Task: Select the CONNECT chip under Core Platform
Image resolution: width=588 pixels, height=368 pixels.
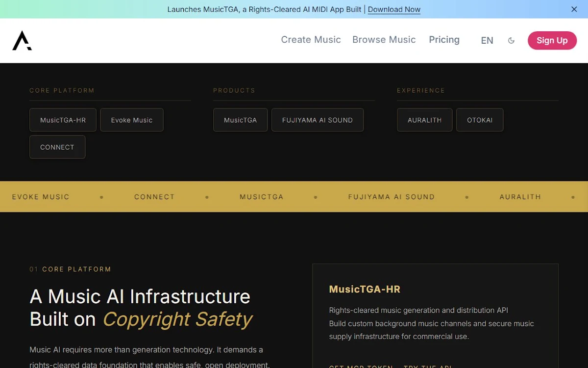Action: pos(57,147)
